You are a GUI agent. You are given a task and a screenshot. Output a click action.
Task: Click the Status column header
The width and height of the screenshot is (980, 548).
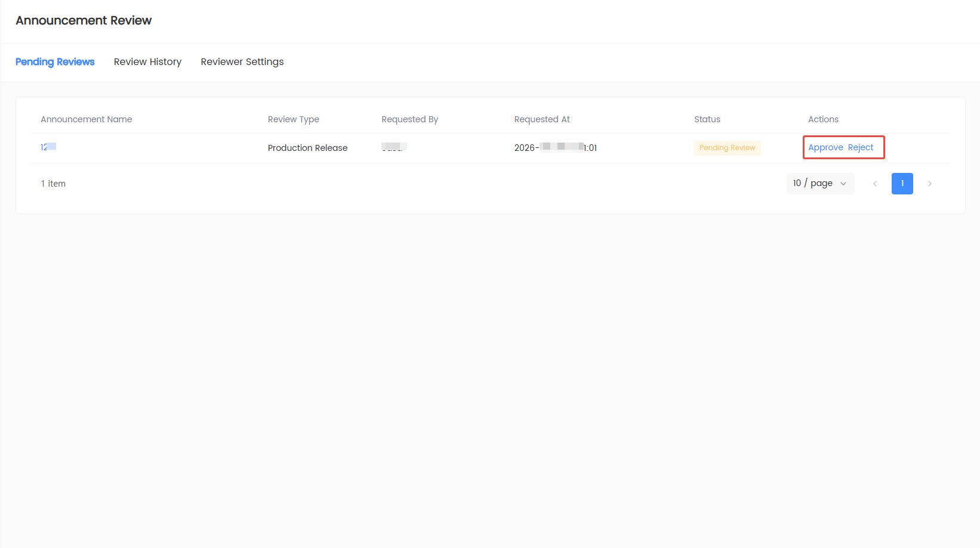[707, 119]
